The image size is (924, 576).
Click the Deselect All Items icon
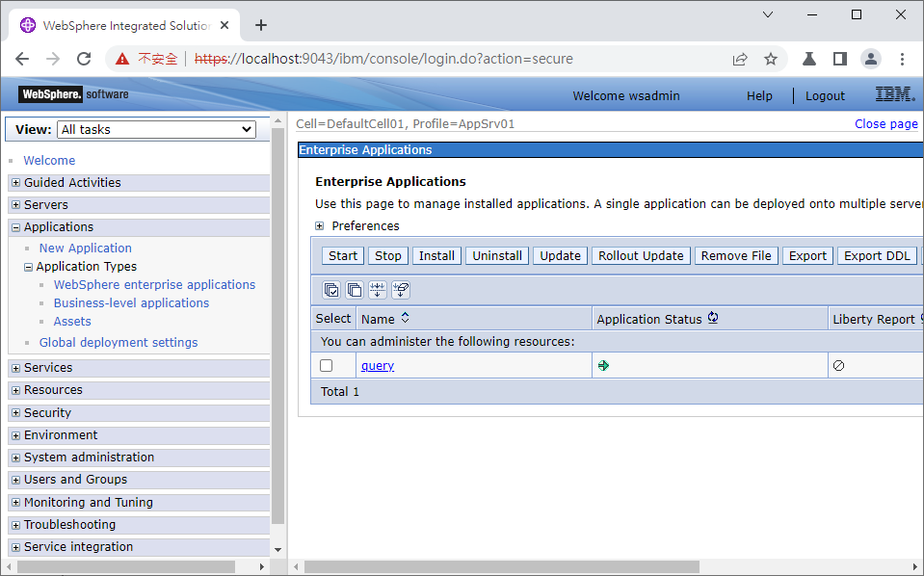tap(355, 290)
